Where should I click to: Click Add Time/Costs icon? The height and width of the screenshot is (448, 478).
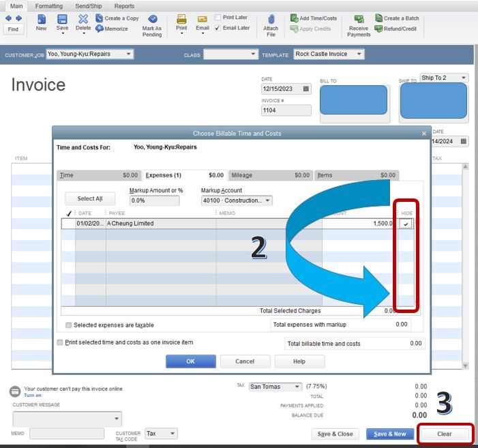(x=294, y=18)
